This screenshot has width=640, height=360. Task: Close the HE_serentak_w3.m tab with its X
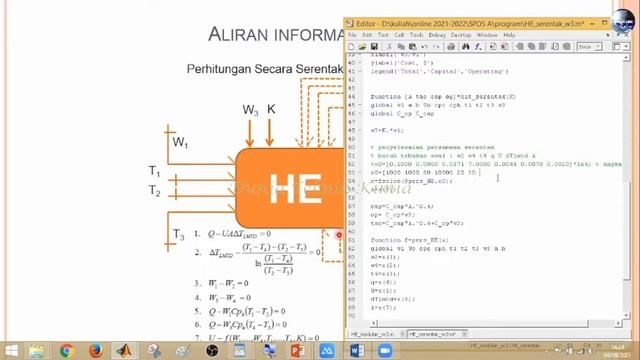(464, 334)
